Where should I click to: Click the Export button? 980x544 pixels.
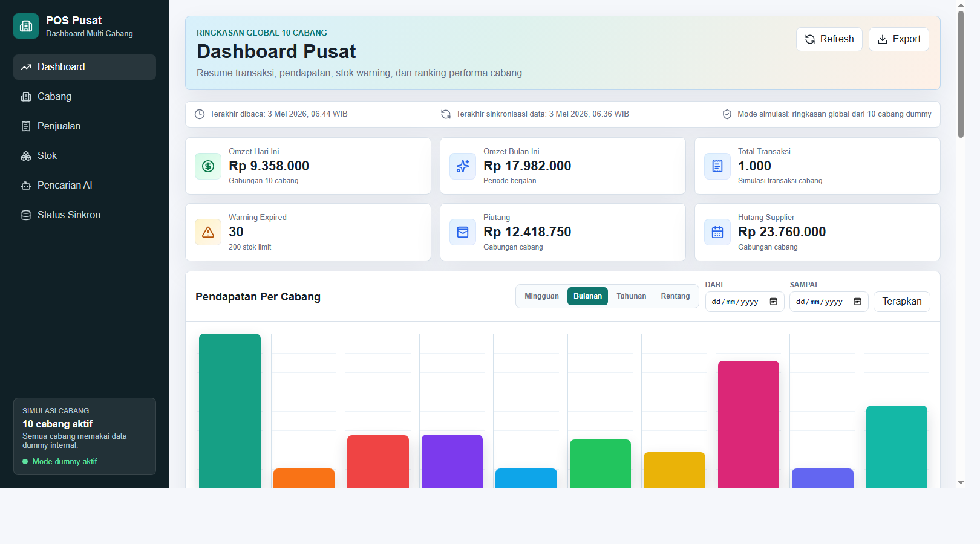[899, 39]
